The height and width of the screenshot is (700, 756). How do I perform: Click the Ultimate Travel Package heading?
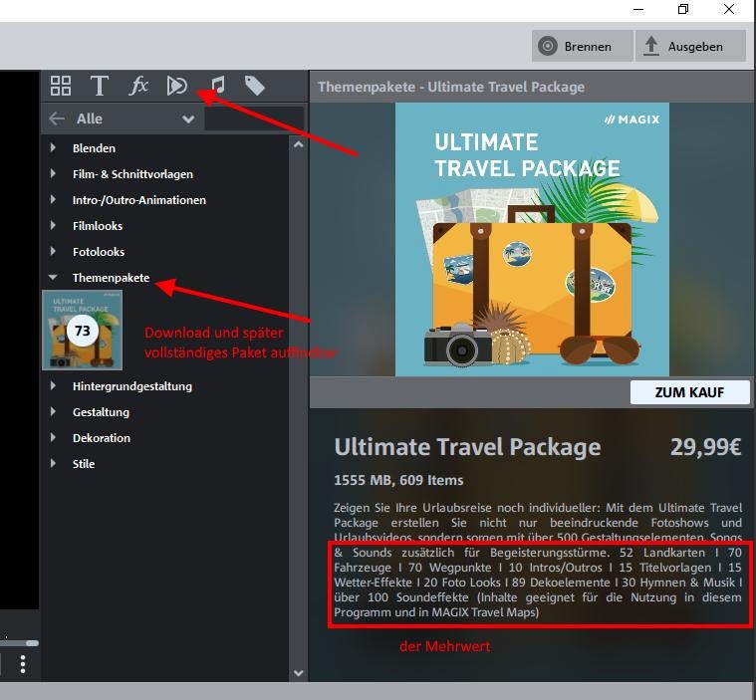point(467,447)
